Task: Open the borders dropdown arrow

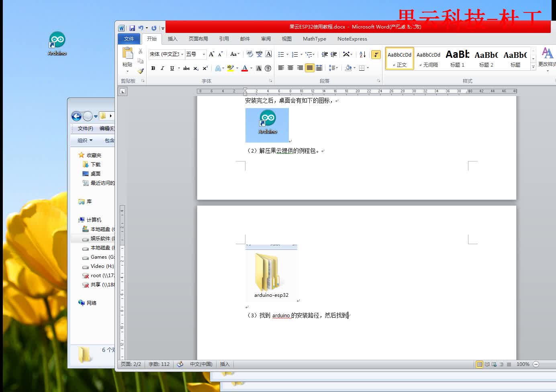Action: pyautogui.click(x=368, y=68)
